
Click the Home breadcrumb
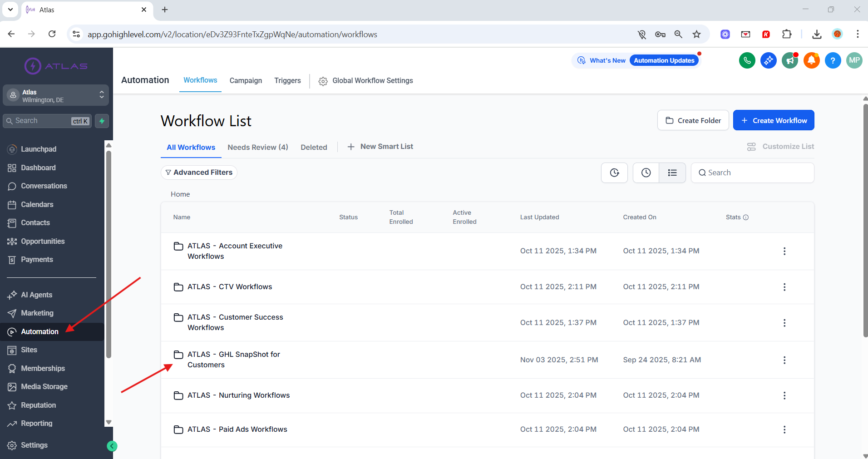pos(180,194)
